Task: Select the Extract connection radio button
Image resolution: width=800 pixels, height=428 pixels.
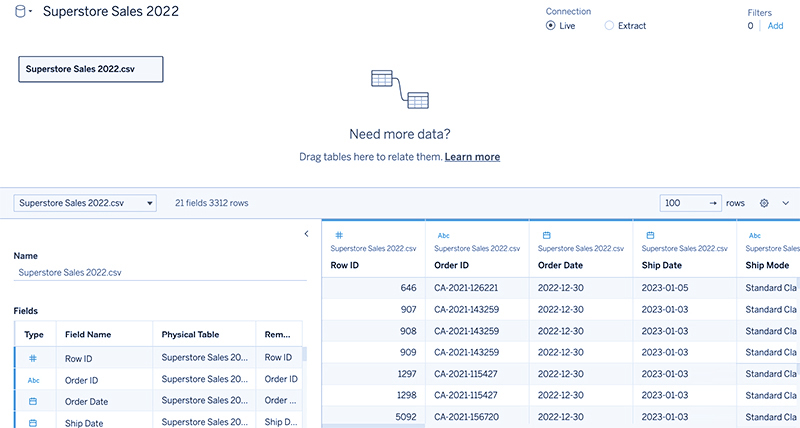Action: pyautogui.click(x=609, y=26)
